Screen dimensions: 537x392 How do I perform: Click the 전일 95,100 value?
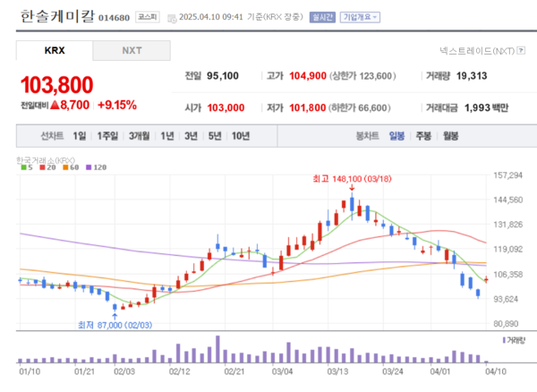(x=223, y=76)
